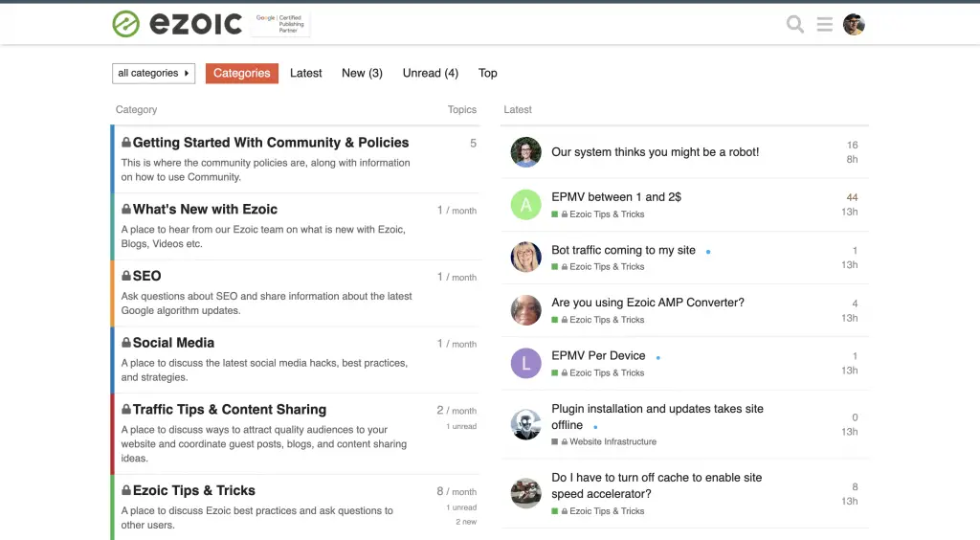980x540 pixels.
Task: Open avatar beside 'Plugin installation and updates' topic
Action: (525, 424)
